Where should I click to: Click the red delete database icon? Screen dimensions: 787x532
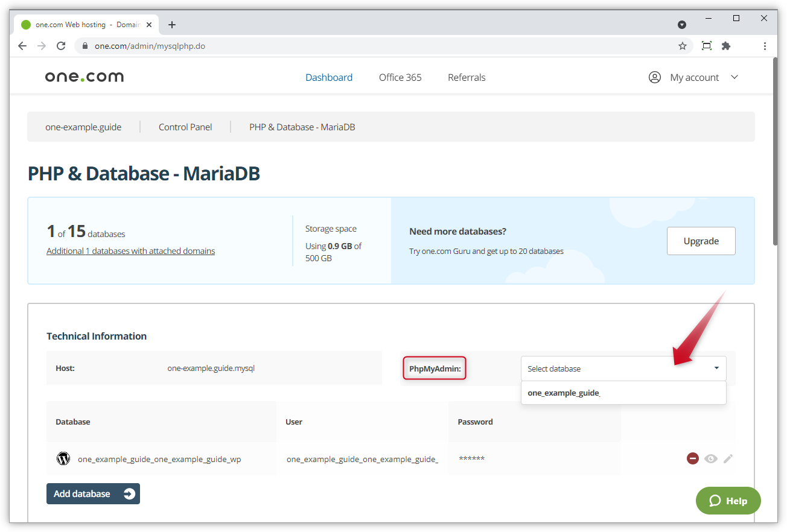coord(692,458)
